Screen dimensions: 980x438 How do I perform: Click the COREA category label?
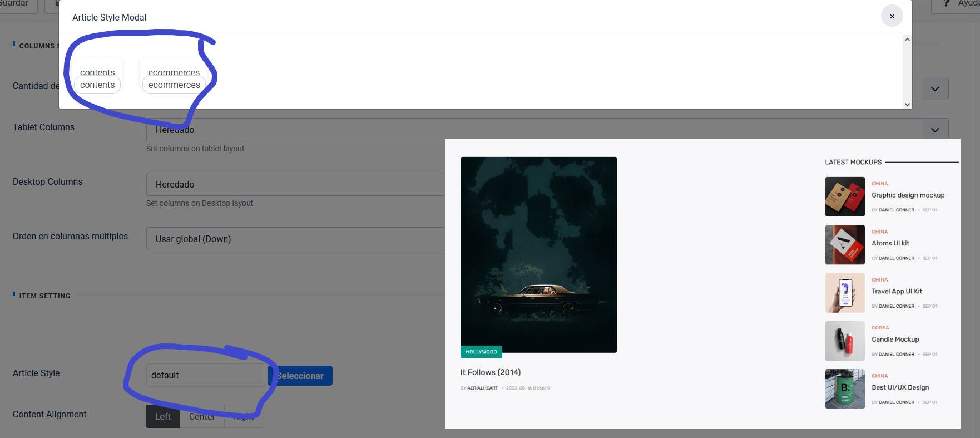[880, 328]
